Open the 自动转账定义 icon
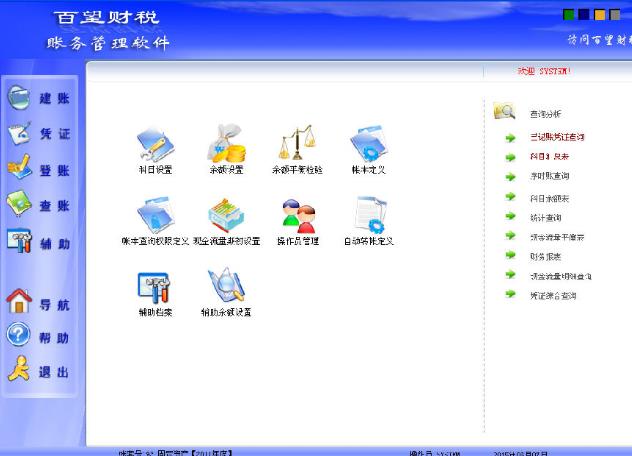 click(x=368, y=217)
